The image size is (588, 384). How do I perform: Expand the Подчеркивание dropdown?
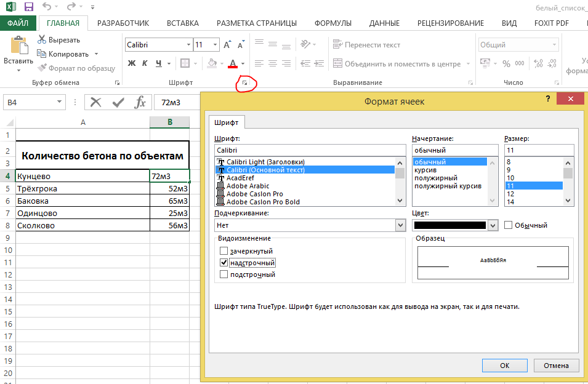click(x=401, y=226)
